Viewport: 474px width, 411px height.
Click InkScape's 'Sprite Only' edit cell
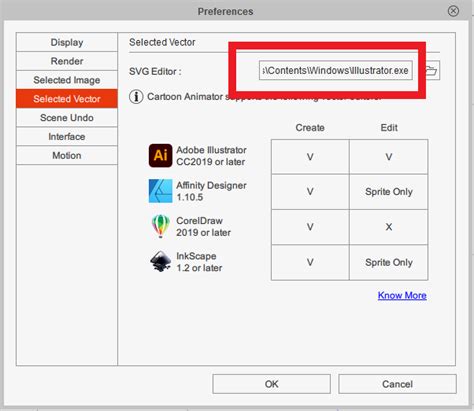click(x=389, y=262)
